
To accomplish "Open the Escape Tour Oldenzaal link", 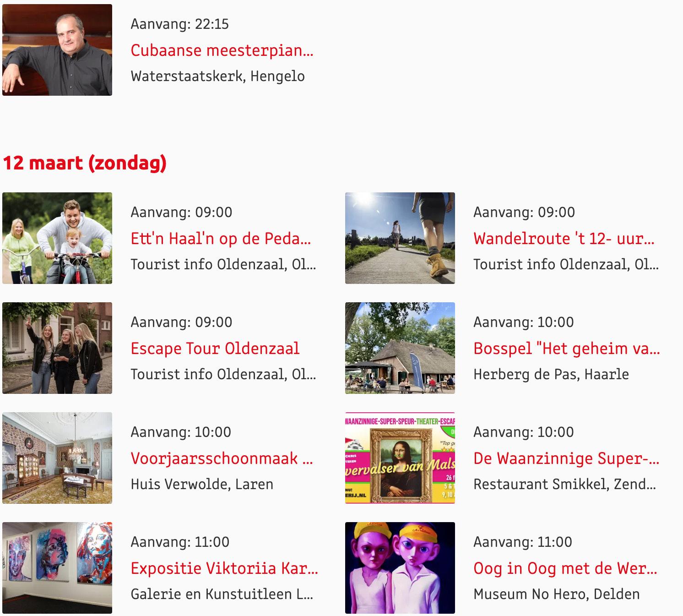I will click(x=215, y=349).
